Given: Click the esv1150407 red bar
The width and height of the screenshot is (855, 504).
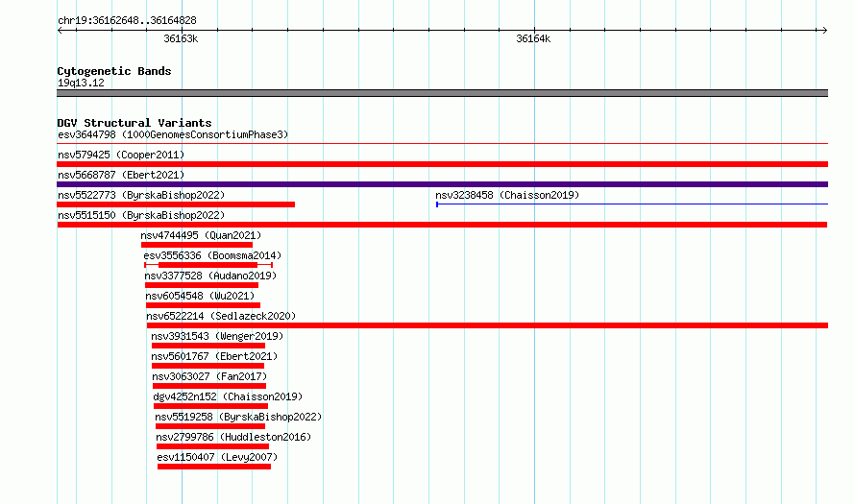Looking at the screenshot, I should point(214,467).
